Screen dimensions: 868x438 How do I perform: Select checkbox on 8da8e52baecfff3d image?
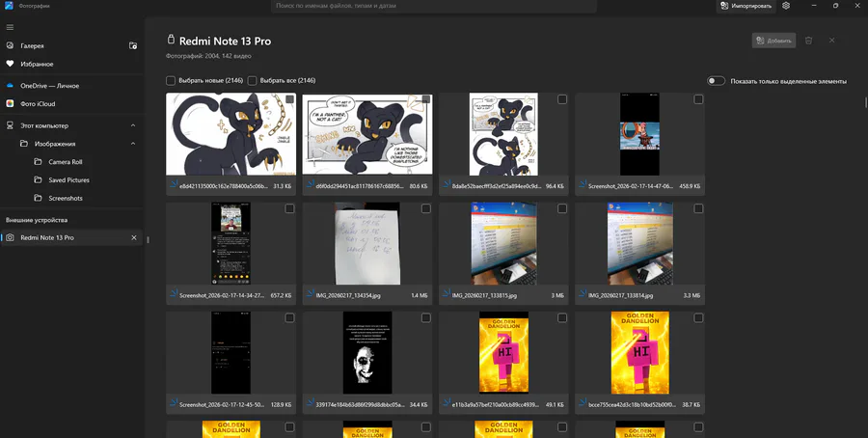(x=562, y=99)
